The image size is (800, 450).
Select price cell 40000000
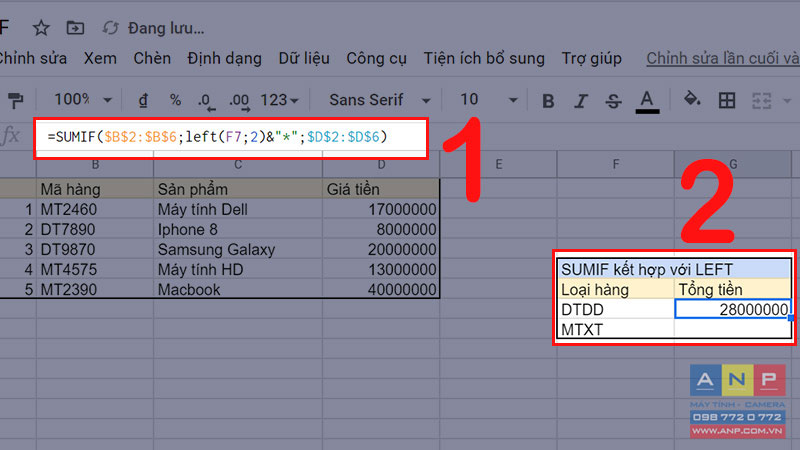tap(381, 289)
